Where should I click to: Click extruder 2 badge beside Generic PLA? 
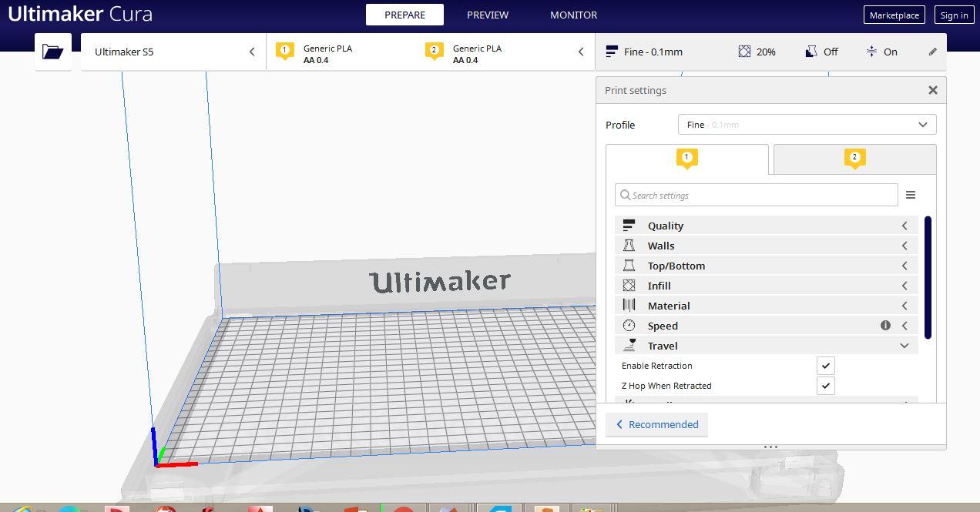434,51
